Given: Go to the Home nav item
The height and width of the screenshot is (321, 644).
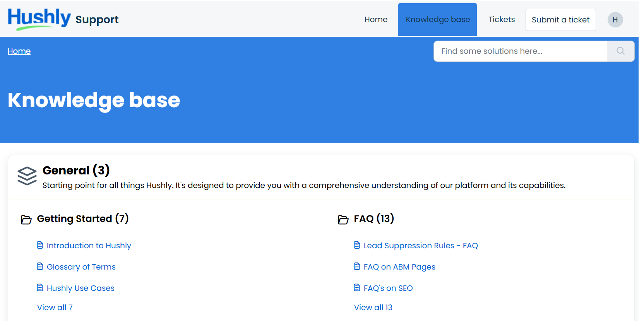Looking at the screenshot, I should tap(376, 19).
